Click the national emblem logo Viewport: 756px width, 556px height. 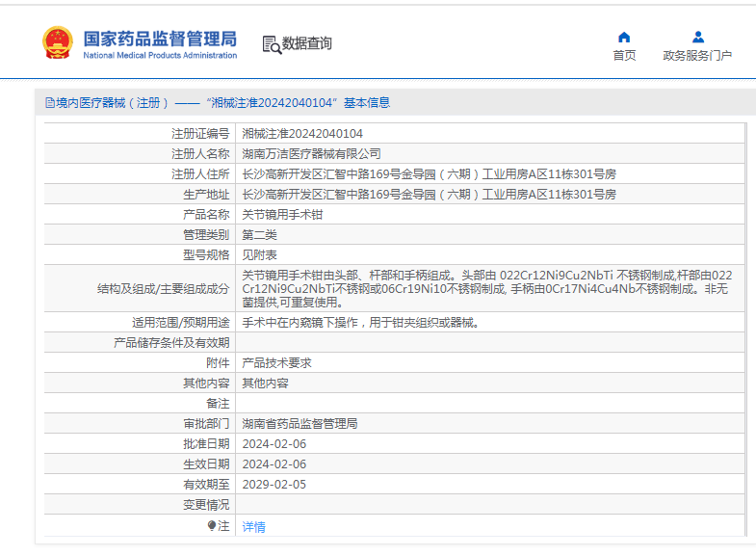click(x=58, y=43)
